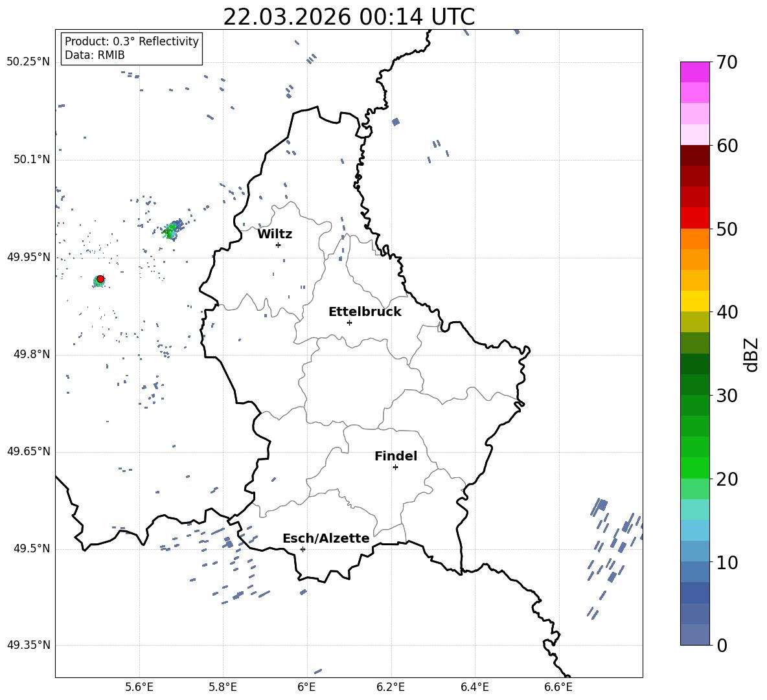This screenshot has height=700, width=767.
Task: Click the 70 dBZ colorbar tick label
Action: point(727,63)
